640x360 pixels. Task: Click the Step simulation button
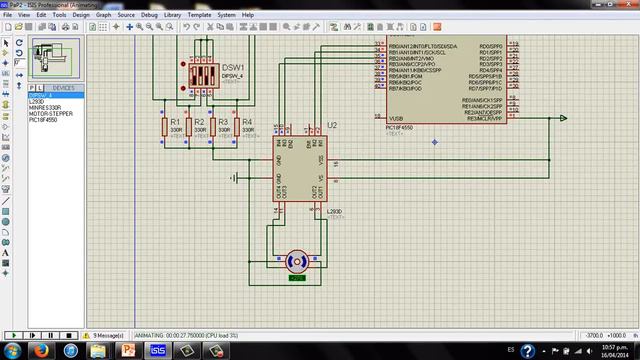point(32,335)
